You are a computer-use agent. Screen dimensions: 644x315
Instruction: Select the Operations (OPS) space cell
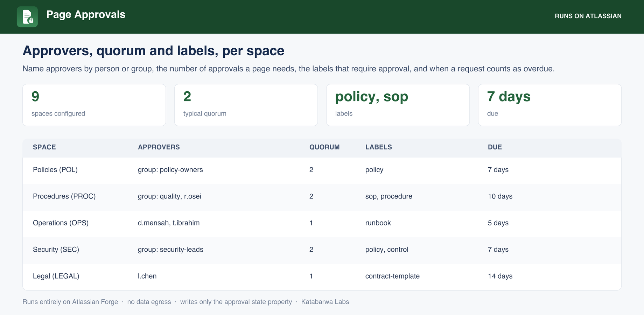pos(61,223)
